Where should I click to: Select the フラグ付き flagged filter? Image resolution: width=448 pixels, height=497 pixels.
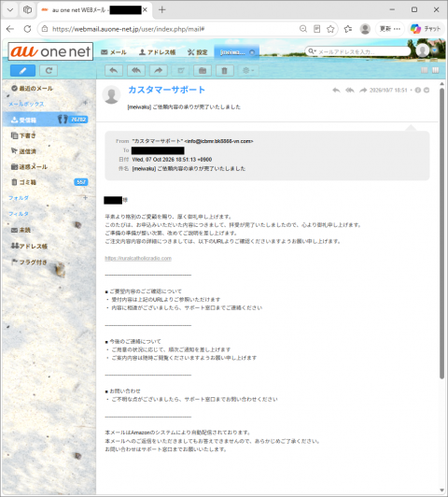29,263
